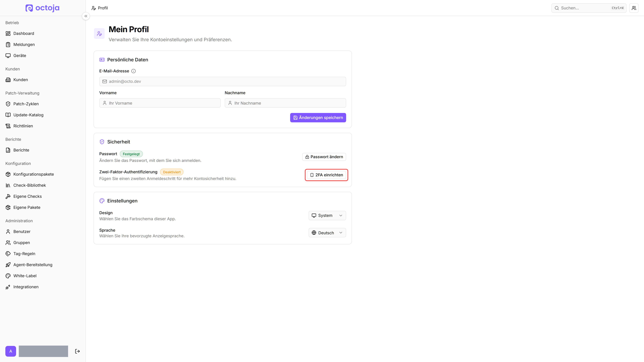Click the Profil breadcrumb text

103,8
